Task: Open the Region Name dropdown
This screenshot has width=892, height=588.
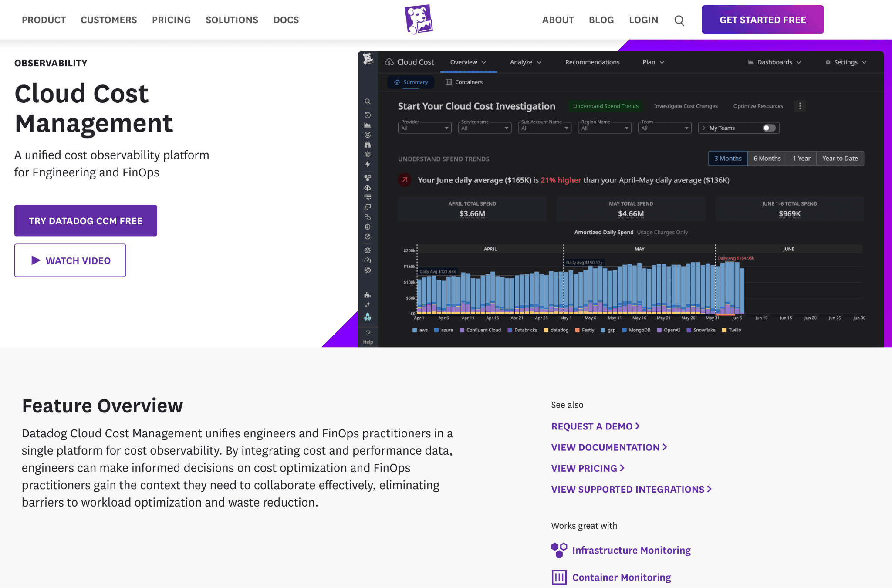Action: (x=605, y=128)
